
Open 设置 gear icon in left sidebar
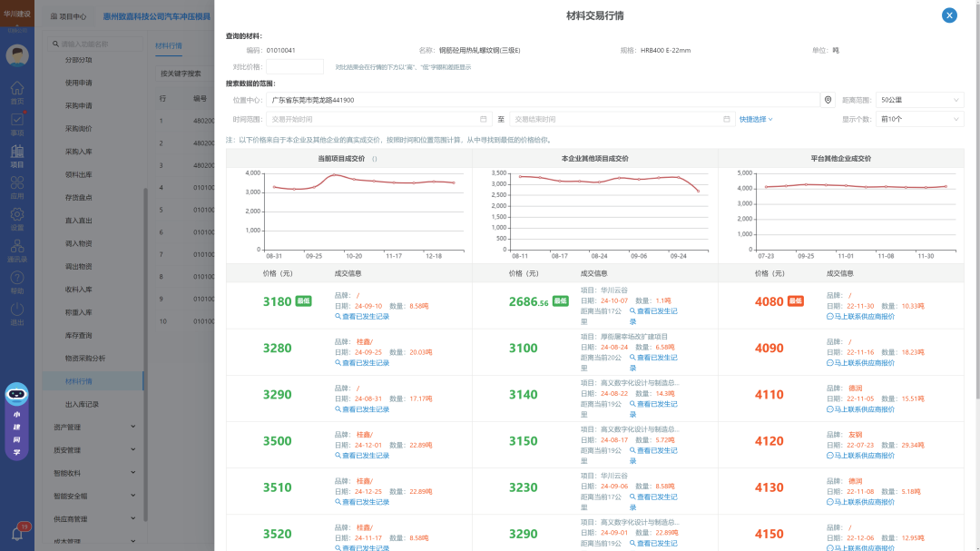16,215
